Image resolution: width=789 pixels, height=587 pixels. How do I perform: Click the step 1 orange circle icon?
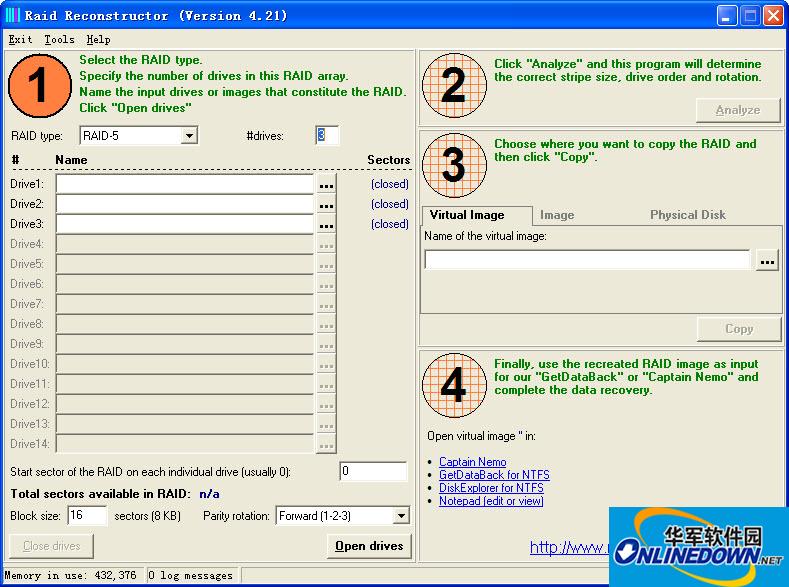point(40,86)
